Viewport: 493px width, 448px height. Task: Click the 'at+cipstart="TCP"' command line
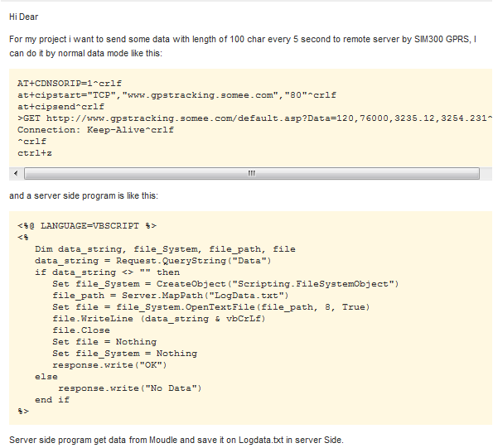point(176,95)
